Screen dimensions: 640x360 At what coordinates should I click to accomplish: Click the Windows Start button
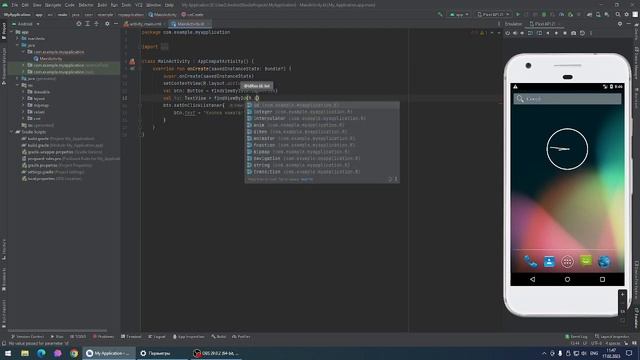pos(8,353)
